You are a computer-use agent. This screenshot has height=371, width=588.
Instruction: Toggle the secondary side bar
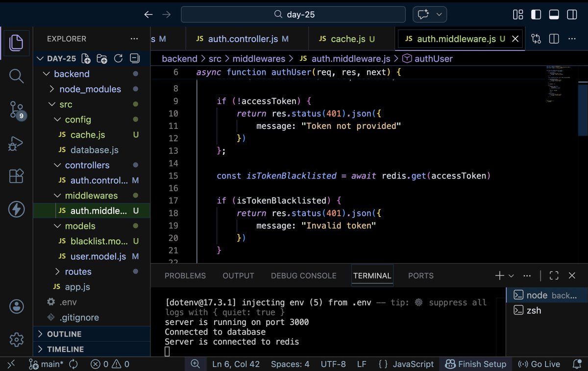tap(572, 15)
